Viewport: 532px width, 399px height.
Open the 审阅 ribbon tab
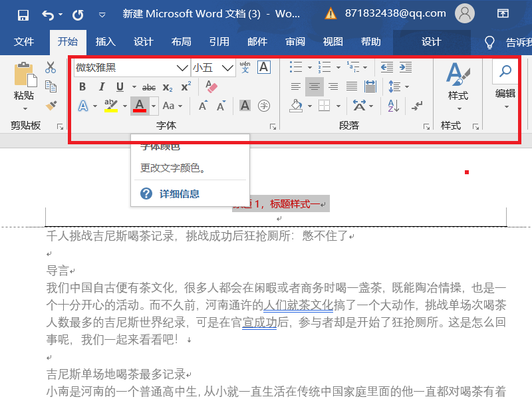(x=295, y=42)
